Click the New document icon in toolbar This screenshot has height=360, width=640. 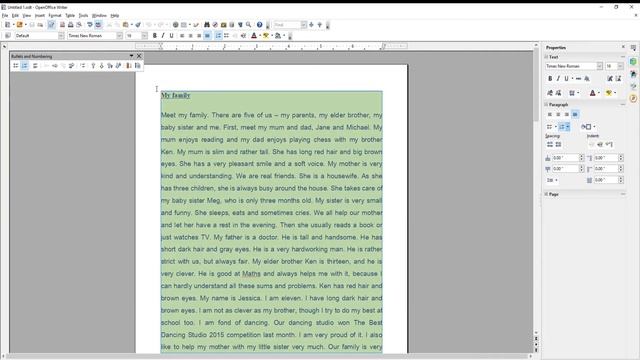pyautogui.click(x=7, y=25)
